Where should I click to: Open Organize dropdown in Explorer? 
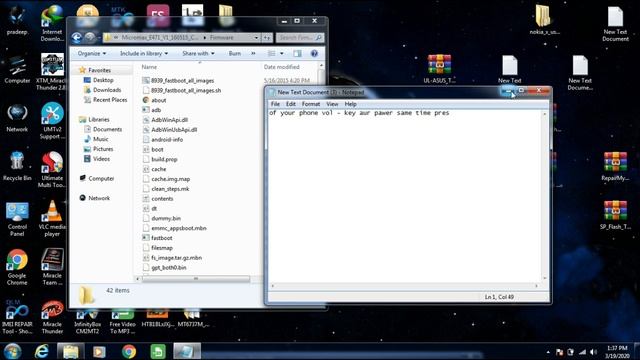click(91, 53)
